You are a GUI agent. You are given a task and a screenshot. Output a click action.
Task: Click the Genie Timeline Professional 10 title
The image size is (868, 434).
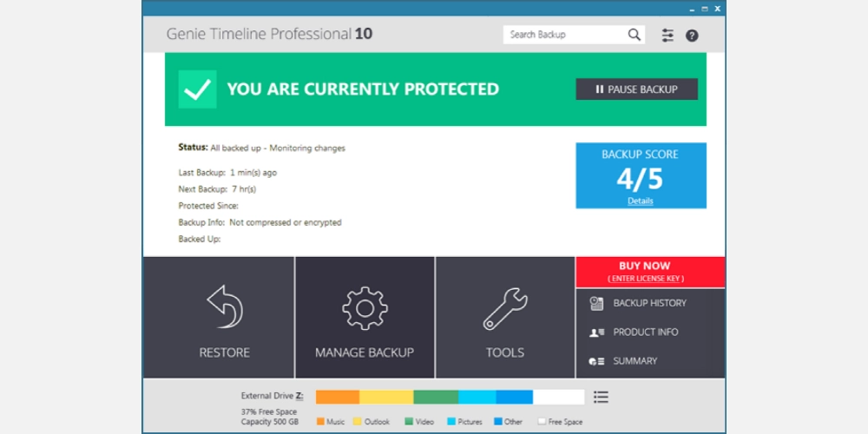tap(270, 34)
